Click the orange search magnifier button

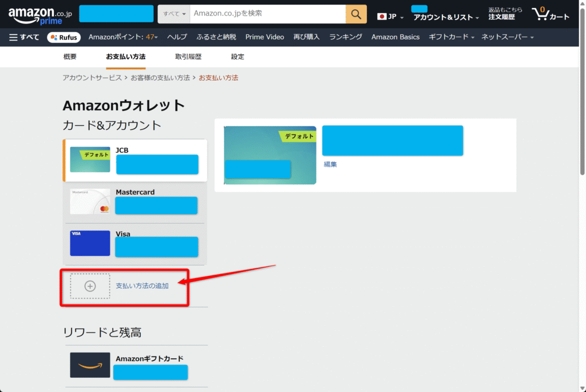click(x=356, y=14)
